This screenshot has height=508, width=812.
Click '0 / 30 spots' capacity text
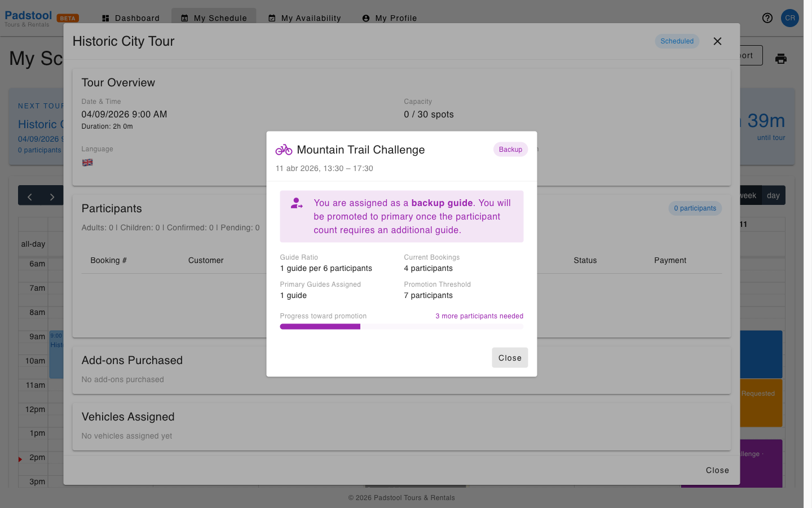point(429,115)
